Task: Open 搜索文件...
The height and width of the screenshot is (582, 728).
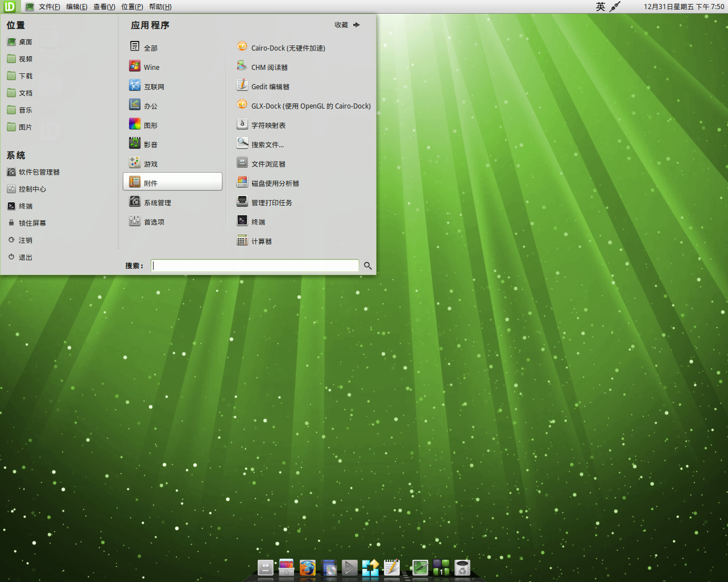Action: (260, 144)
